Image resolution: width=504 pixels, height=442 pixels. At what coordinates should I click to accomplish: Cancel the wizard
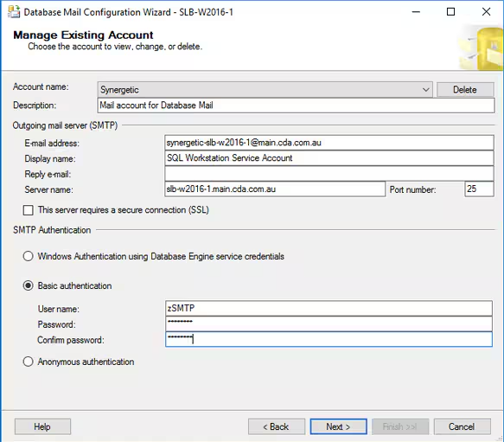pyautogui.click(x=462, y=426)
